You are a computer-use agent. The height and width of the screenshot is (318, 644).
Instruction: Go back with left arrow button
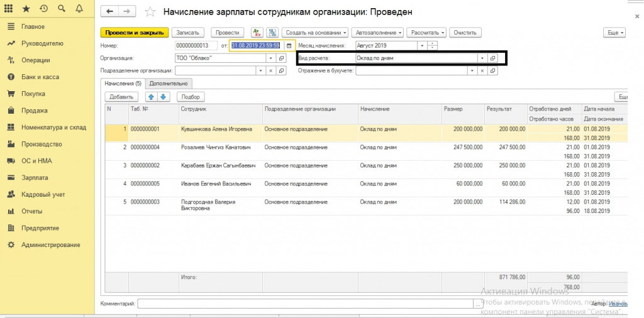tap(109, 11)
